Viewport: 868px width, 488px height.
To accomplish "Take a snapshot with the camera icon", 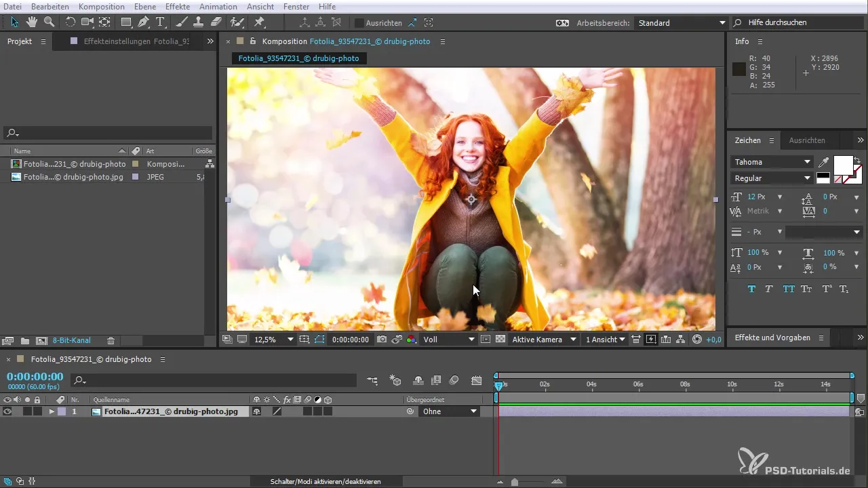I will coord(382,340).
